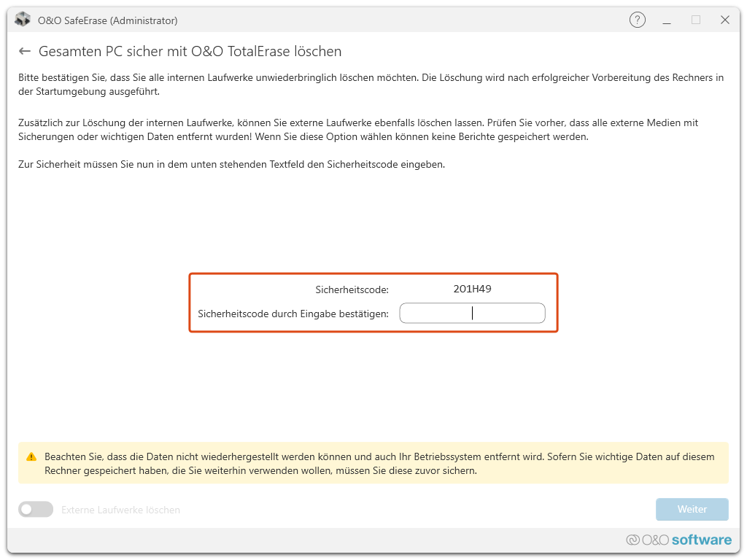Click the O&O SafeErase app icon
Image resolution: width=747 pixels, height=560 pixels.
[x=23, y=20]
